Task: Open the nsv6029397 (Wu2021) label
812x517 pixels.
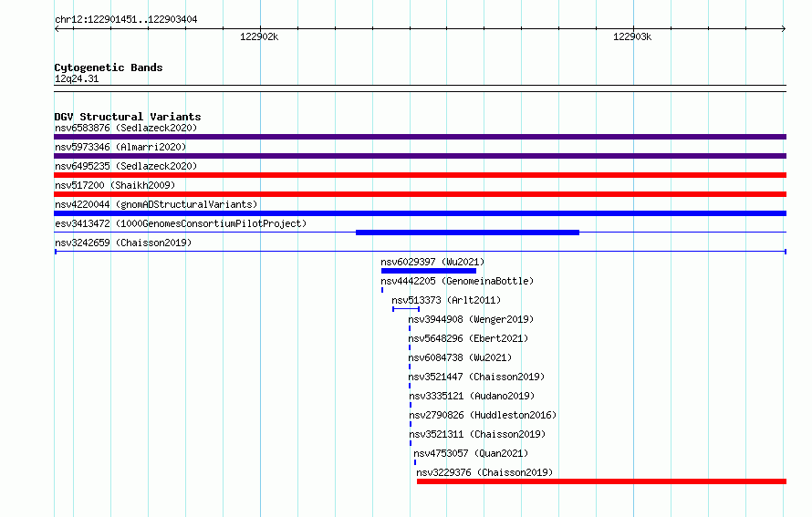Action: pyautogui.click(x=432, y=262)
